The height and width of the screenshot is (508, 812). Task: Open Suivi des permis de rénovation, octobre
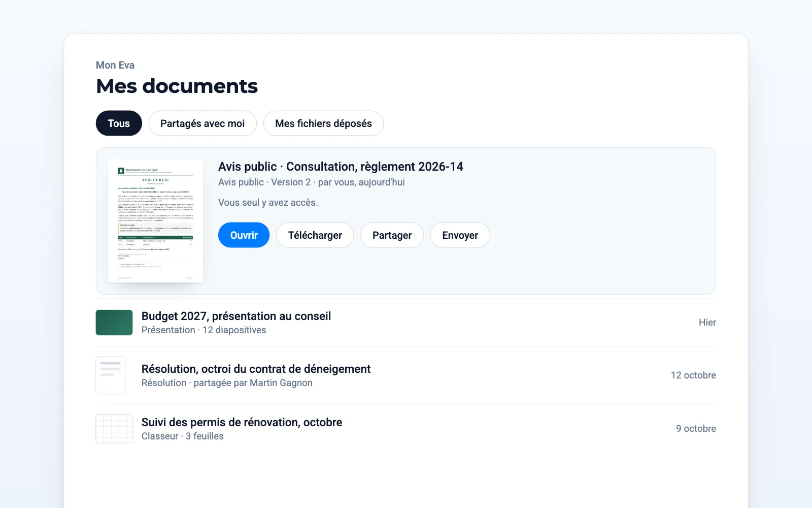tap(242, 422)
